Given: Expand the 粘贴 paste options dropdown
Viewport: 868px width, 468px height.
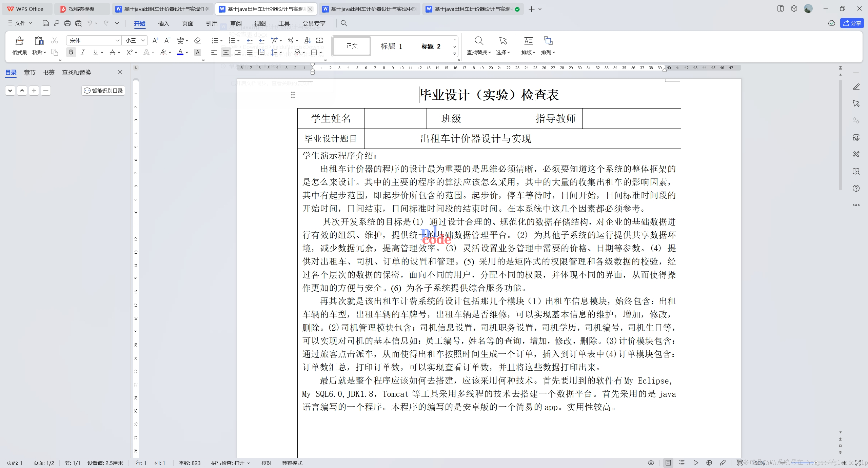Looking at the screenshot, I should pyautogui.click(x=39, y=52).
